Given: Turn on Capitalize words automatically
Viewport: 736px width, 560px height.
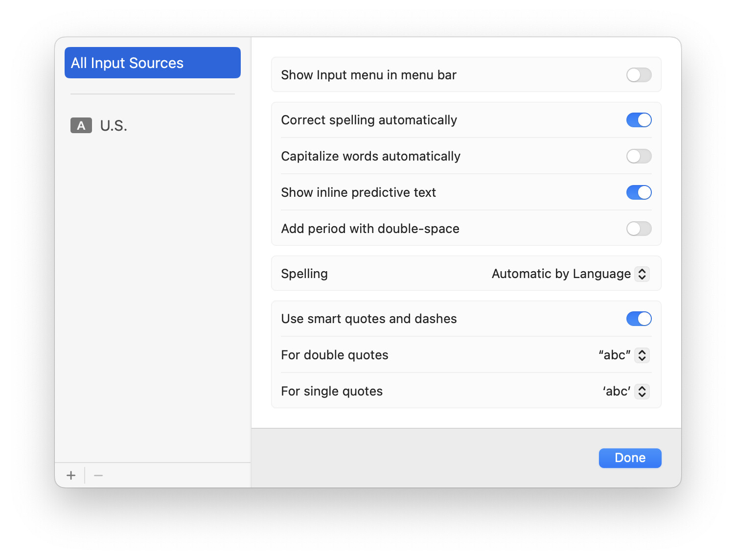Looking at the screenshot, I should (x=639, y=156).
